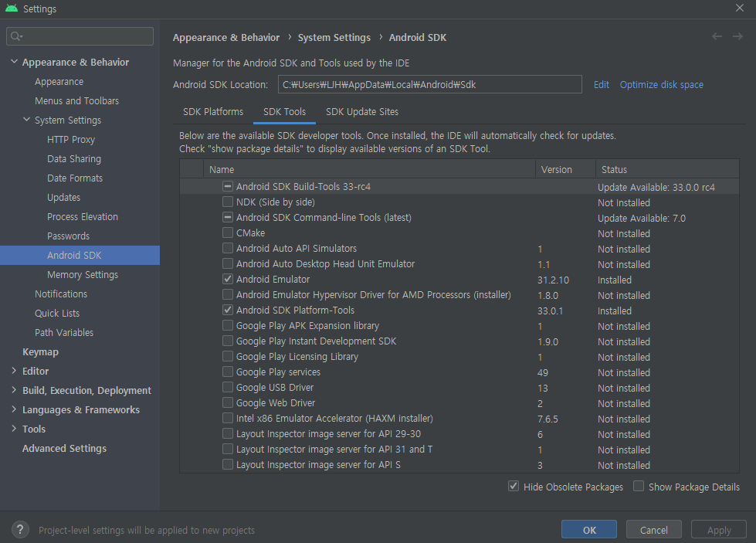Select Data Sharing settings
756x543 pixels.
pyautogui.click(x=74, y=158)
